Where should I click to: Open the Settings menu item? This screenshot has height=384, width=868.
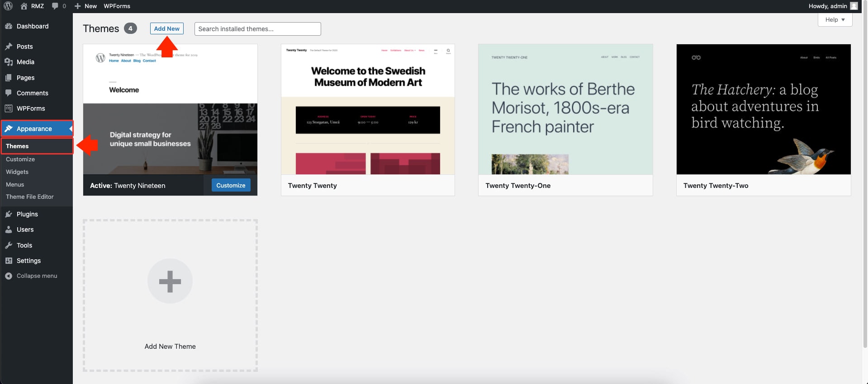pos(36,261)
